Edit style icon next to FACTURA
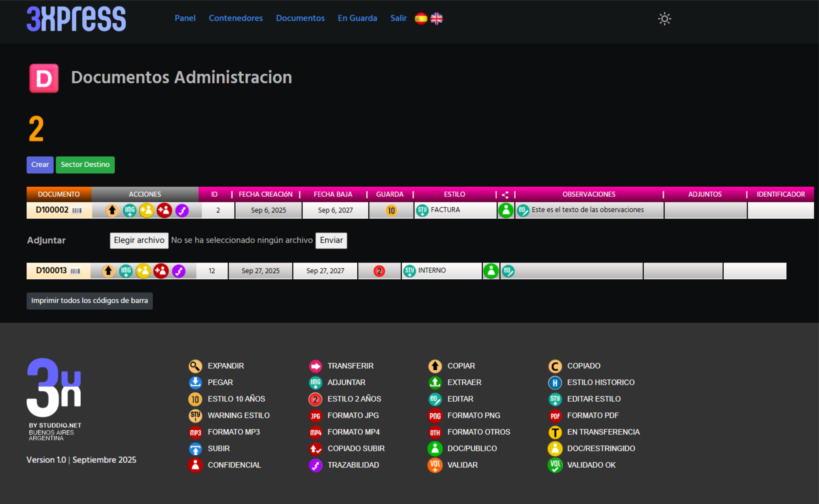The height and width of the screenshot is (504, 819). tap(422, 210)
